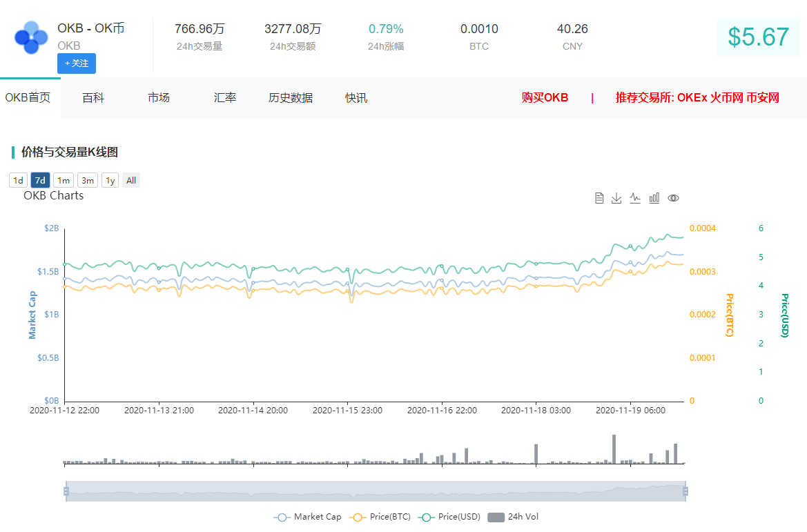The height and width of the screenshot is (532, 807).
Task: Click the eye icon in chart toolbar
Action: (x=673, y=198)
